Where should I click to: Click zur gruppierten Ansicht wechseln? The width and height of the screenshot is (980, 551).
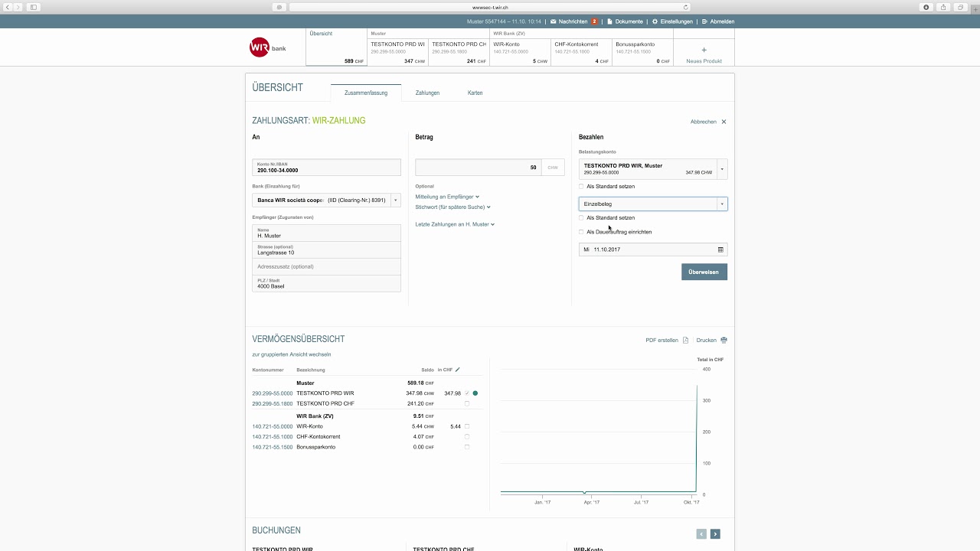tap(292, 354)
